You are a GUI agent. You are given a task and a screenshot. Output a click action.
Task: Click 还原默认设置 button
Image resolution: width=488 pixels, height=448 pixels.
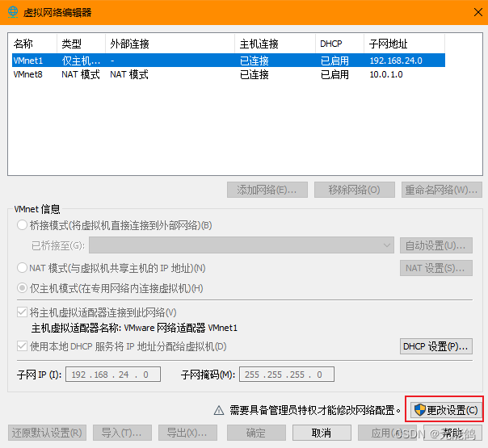tap(47, 433)
